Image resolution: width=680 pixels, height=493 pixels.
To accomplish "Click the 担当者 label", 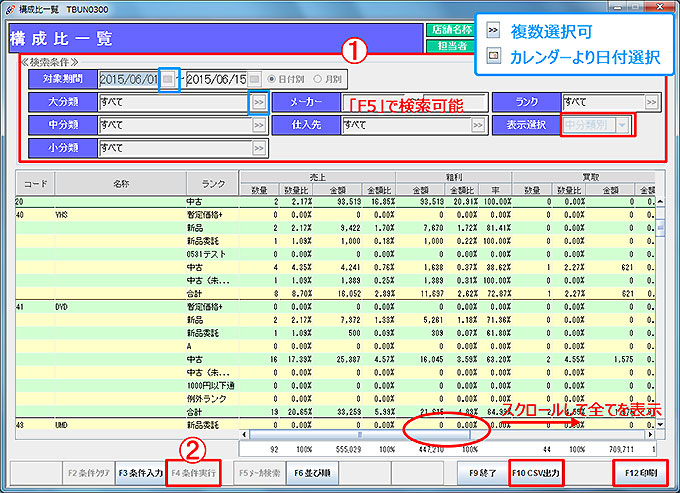I will pyautogui.click(x=451, y=46).
